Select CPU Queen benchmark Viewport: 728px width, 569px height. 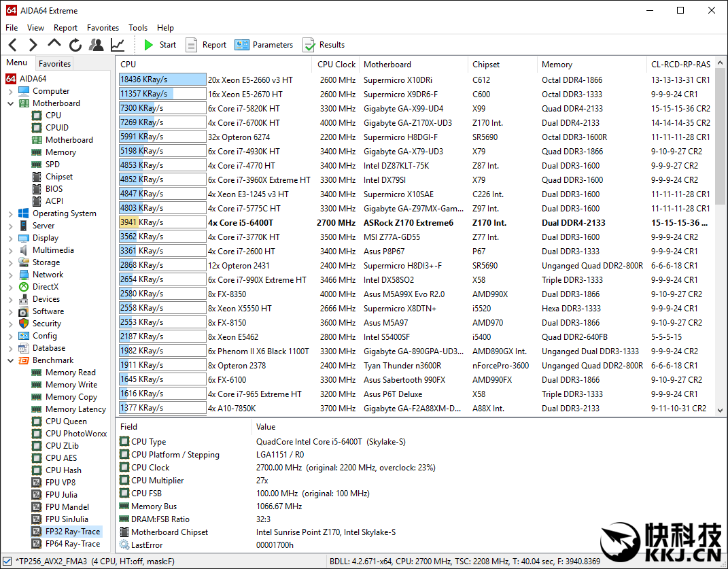tap(59, 421)
